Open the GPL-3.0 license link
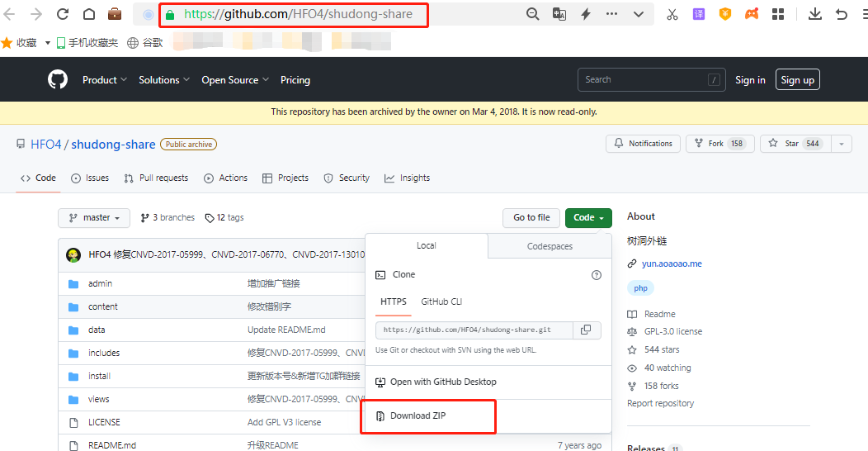The width and height of the screenshot is (868, 451). coord(673,331)
